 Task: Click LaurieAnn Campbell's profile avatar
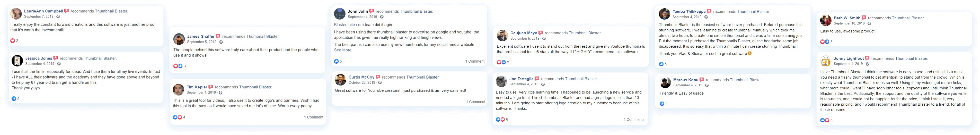pyautogui.click(x=16, y=14)
